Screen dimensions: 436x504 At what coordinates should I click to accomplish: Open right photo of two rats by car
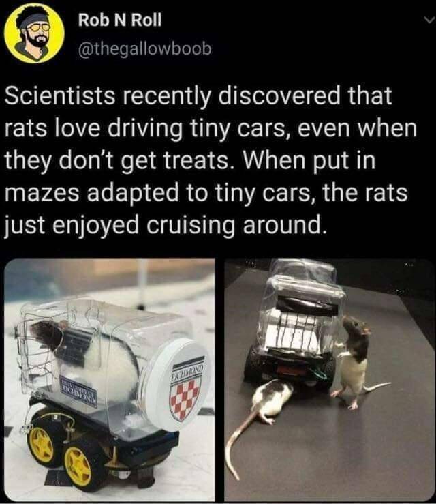pyautogui.click(x=329, y=380)
